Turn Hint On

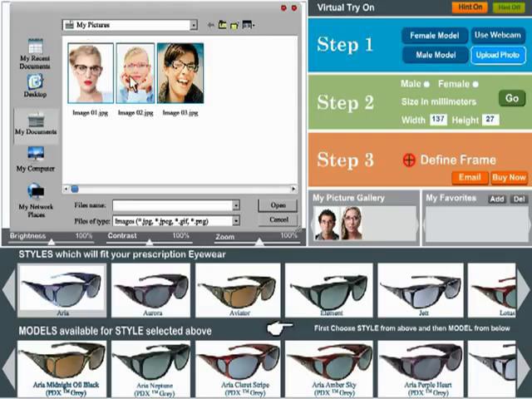pos(470,7)
